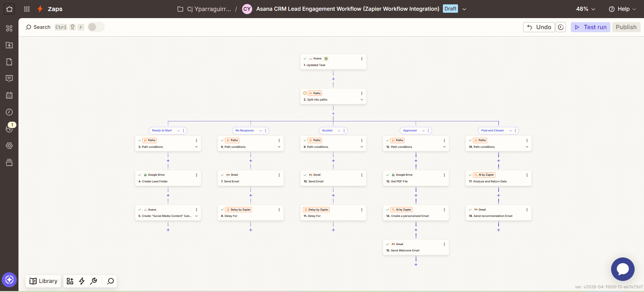Click the Zaps lightning bolt logo
This screenshot has height=292, width=644.
click(40, 9)
